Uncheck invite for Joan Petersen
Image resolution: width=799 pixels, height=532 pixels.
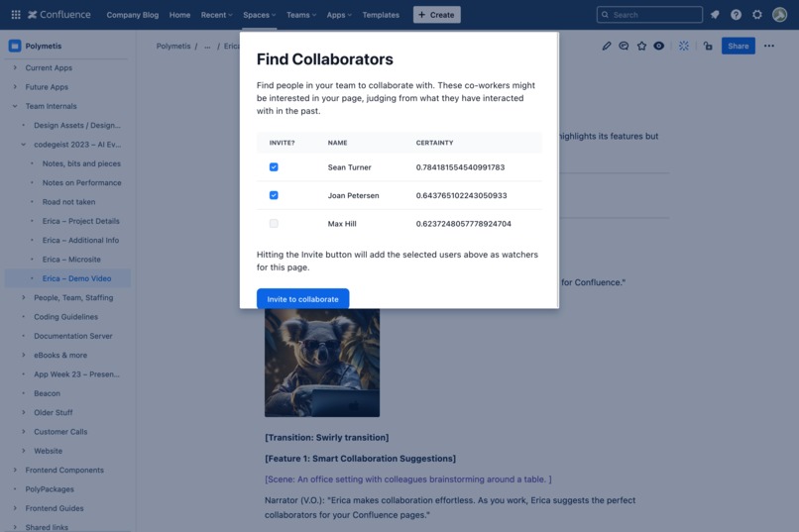click(274, 195)
